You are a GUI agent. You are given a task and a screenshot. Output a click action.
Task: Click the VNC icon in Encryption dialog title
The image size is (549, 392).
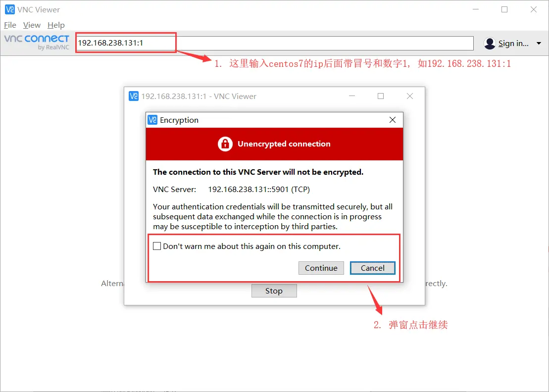[x=152, y=120]
